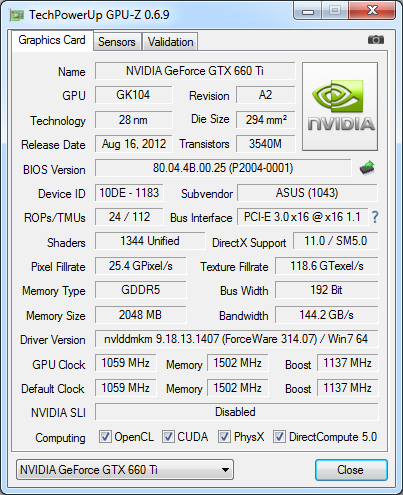Click the Close button at bottom
The image size is (403, 495).
click(x=351, y=470)
